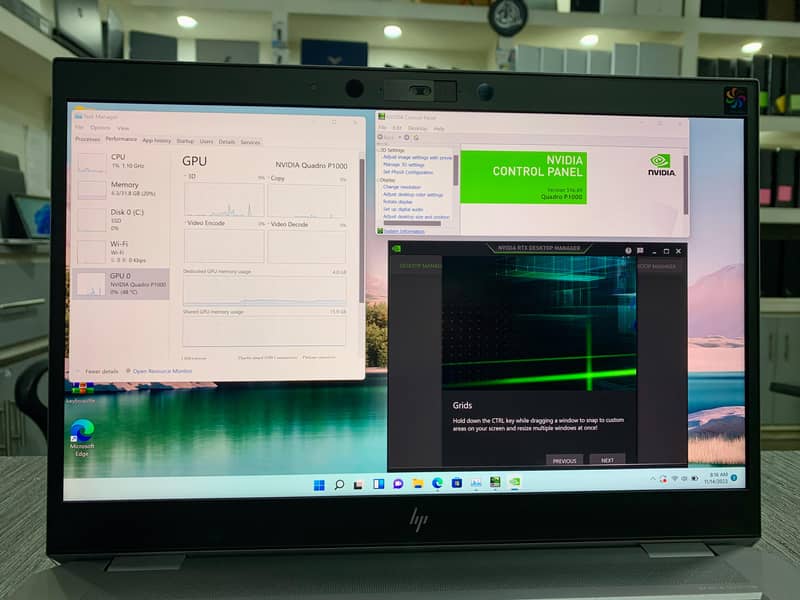Open the Microsoft Store taskbar icon
800x600 pixels.
(x=456, y=484)
